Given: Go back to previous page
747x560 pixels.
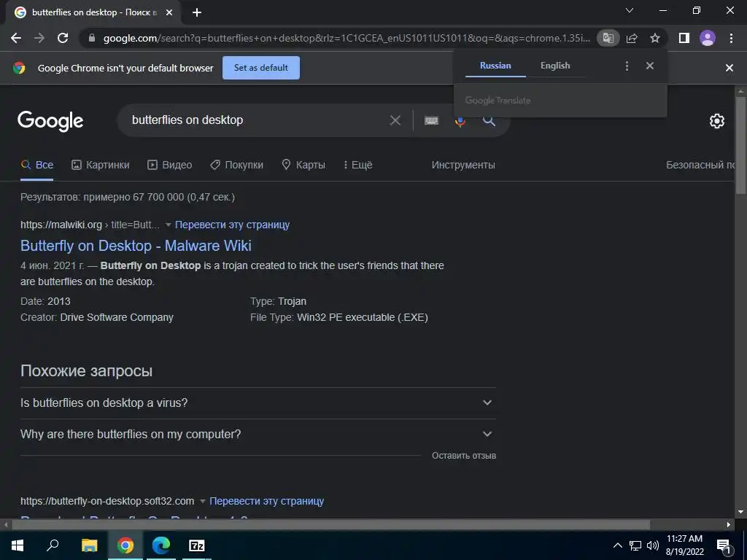Looking at the screenshot, I should tap(16, 38).
